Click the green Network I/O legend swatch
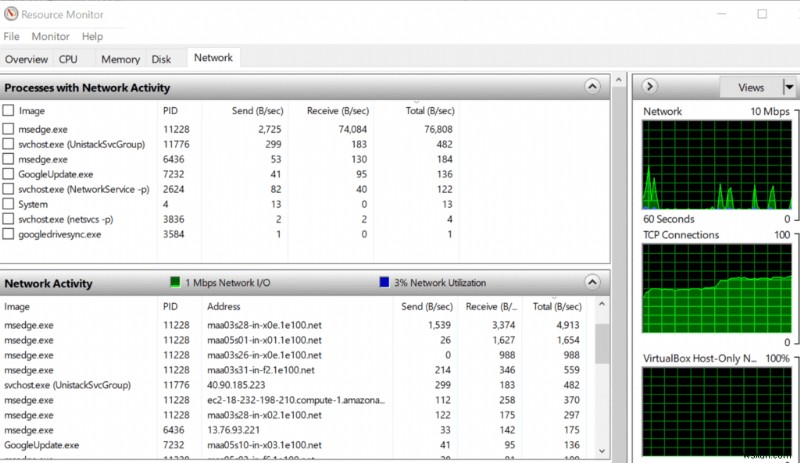This screenshot has width=800, height=463. 175,282
